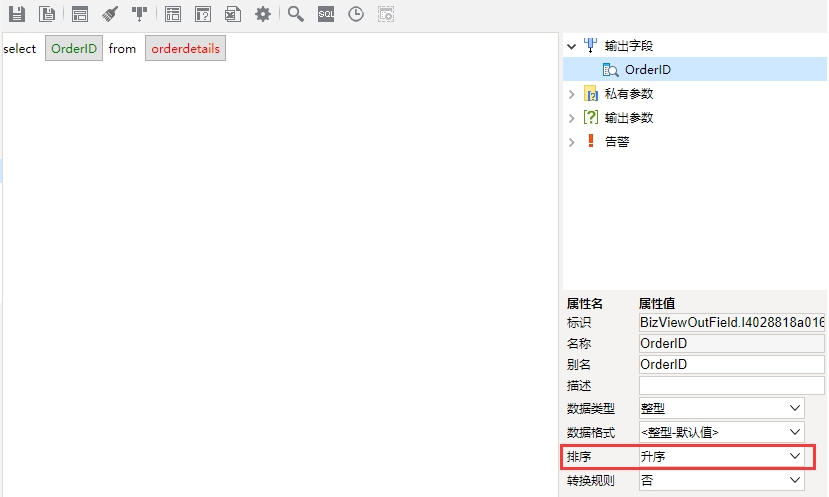Viewport: 829px width, 497px height.
Task: Expand the 输出参数 node
Action: point(572,118)
